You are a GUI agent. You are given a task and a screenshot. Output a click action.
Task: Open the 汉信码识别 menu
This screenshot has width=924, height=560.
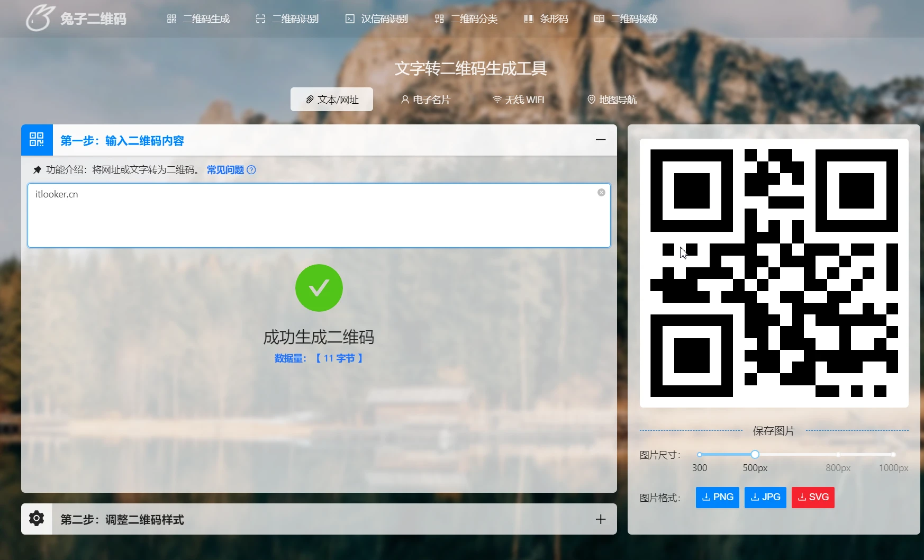pos(377,19)
